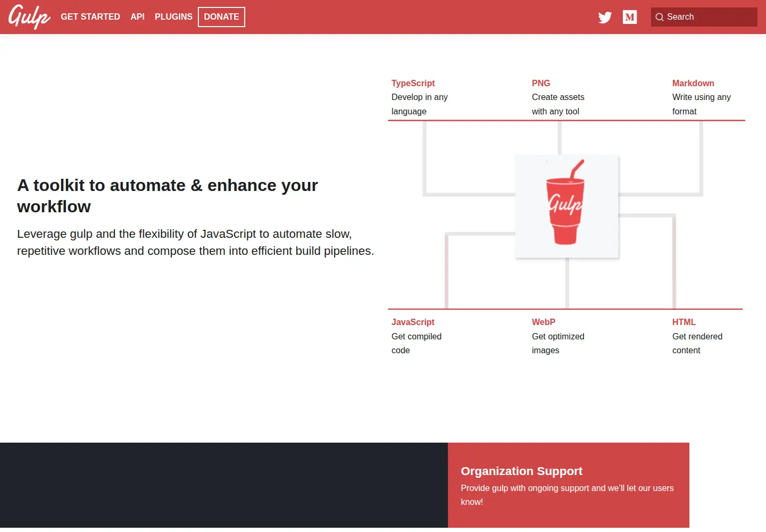Click 'Get compiled code' text
This screenshot has height=532, width=766.
click(417, 343)
